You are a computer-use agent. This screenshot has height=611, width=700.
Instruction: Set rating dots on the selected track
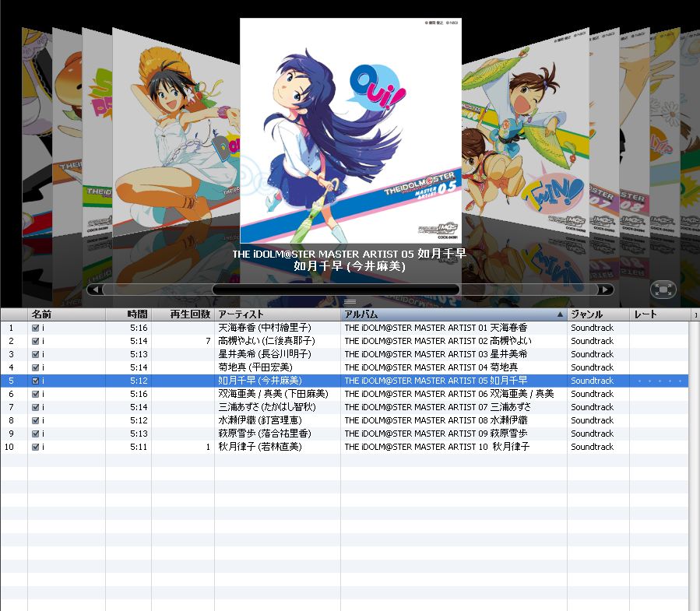(660, 381)
